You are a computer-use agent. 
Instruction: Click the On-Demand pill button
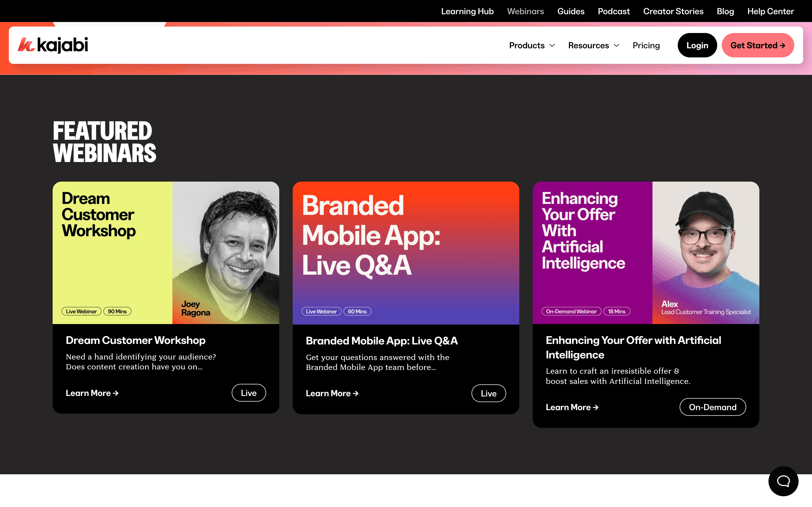tap(712, 407)
